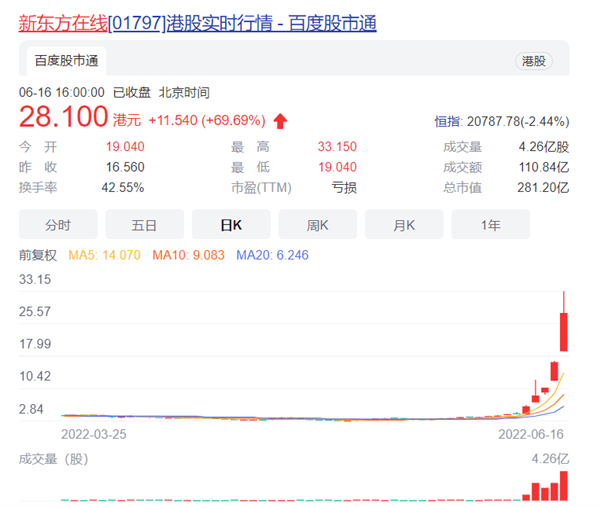Select the 百度股市通 tab
The height and width of the screenshot is (507, 600).
click(67, 61)
